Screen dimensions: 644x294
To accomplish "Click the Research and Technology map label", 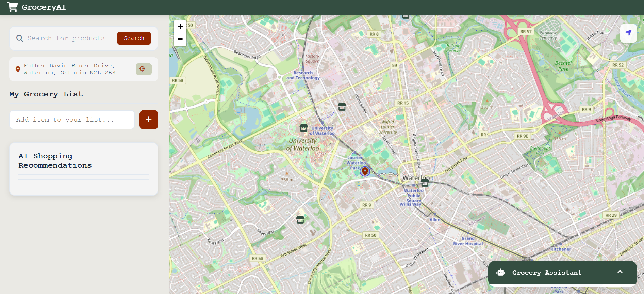I will point(303,75).
